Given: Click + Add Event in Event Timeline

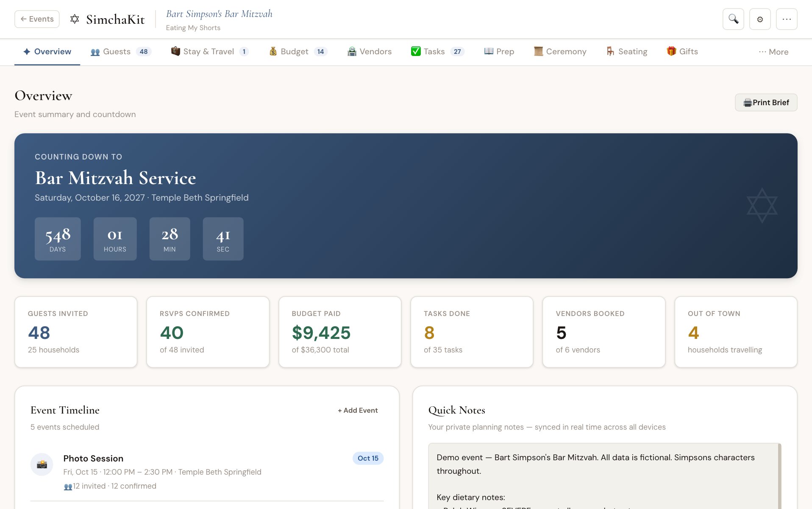Looking at the screenshot, I should (358, 411).
